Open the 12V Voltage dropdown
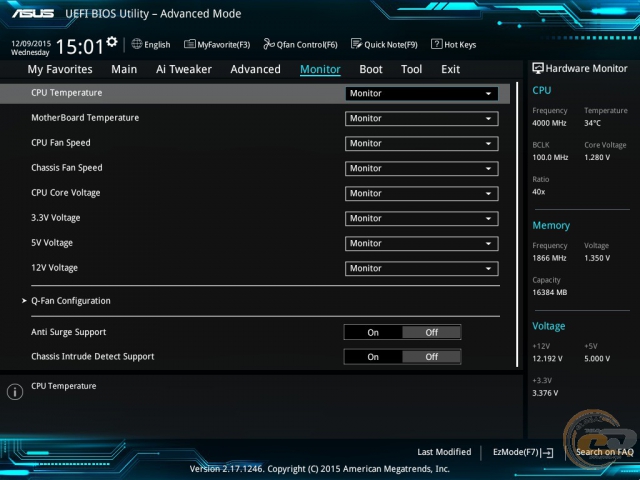This screenshot has width=640, height=480. click(422, 268)
